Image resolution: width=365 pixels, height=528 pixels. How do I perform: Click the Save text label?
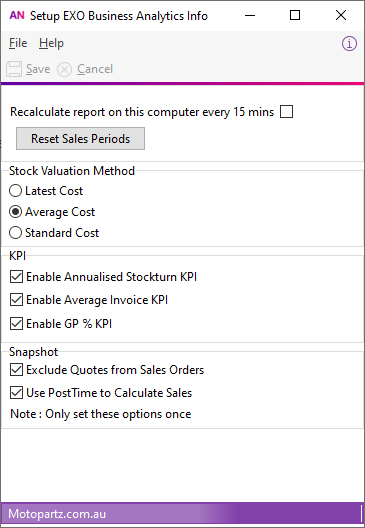(x=38, y=69)
